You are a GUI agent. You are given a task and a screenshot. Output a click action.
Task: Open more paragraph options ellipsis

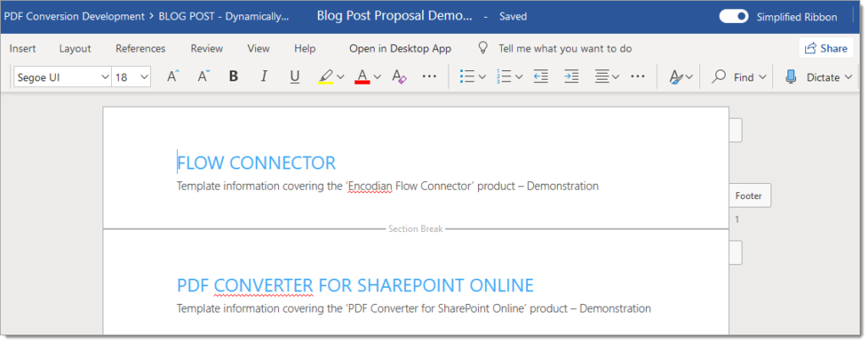[637, 77]
